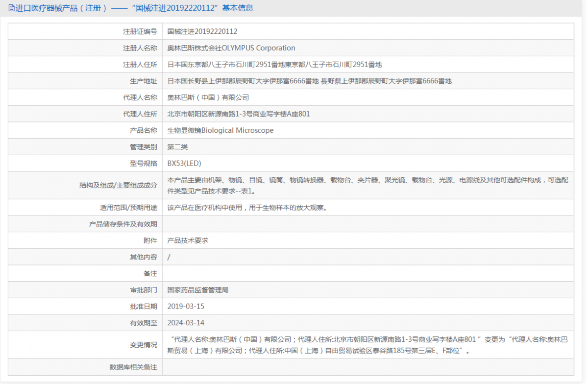Click the page title 进口医疗器械产品（注册）基本信息

pos(134,8)
